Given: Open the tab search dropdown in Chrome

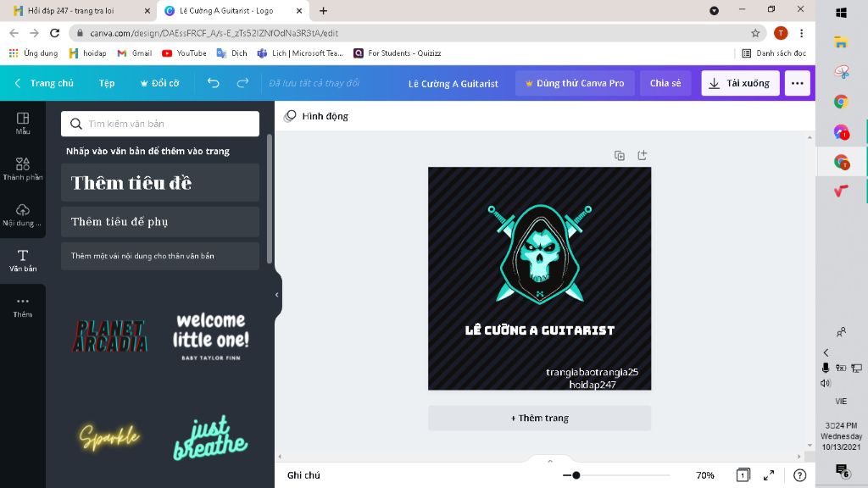Looking at the screenshot, I should pos(714,10).
